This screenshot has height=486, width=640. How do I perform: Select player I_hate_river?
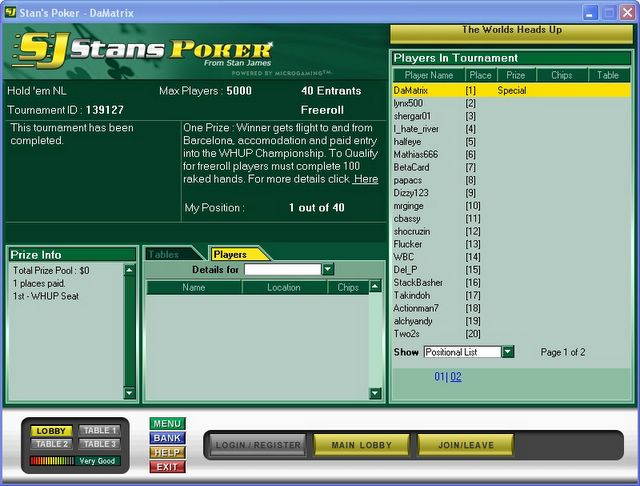(511, 129)
